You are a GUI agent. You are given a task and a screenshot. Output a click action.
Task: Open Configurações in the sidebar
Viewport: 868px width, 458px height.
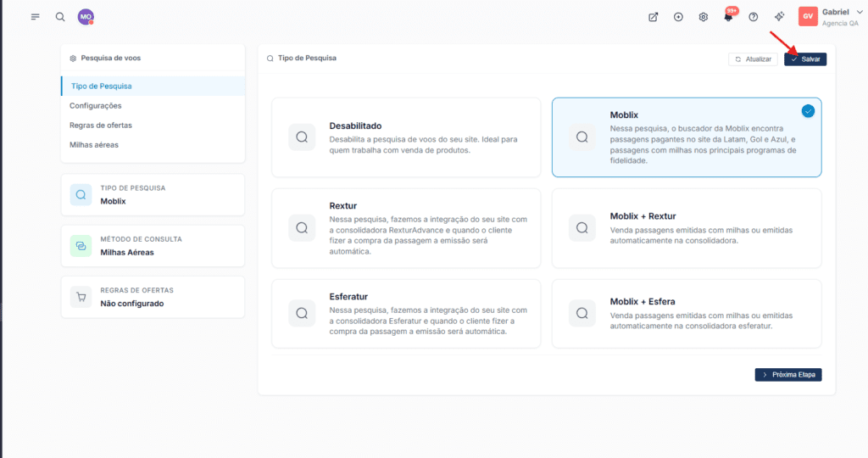pyautogui.click(x=153, y=106)
